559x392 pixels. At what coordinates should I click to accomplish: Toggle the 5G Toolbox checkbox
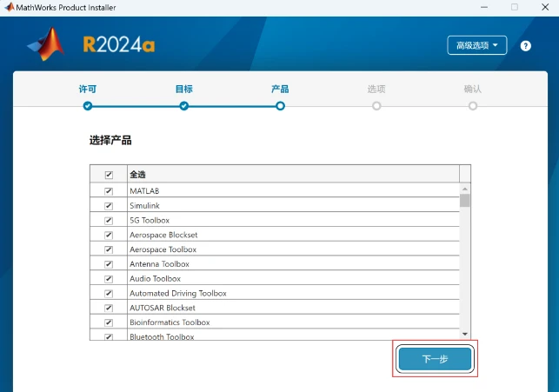[x=109, y=220]
